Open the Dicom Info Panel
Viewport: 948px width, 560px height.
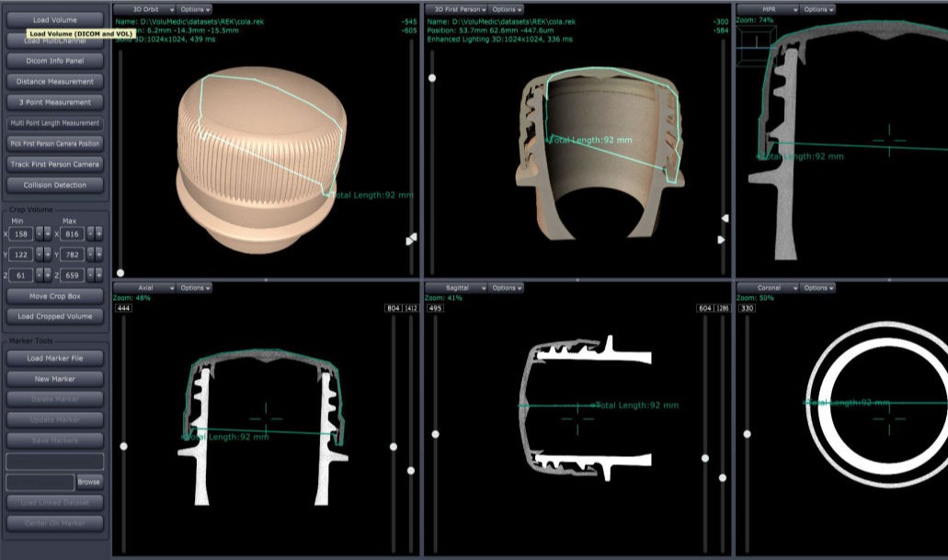click(x=55, y=61)
